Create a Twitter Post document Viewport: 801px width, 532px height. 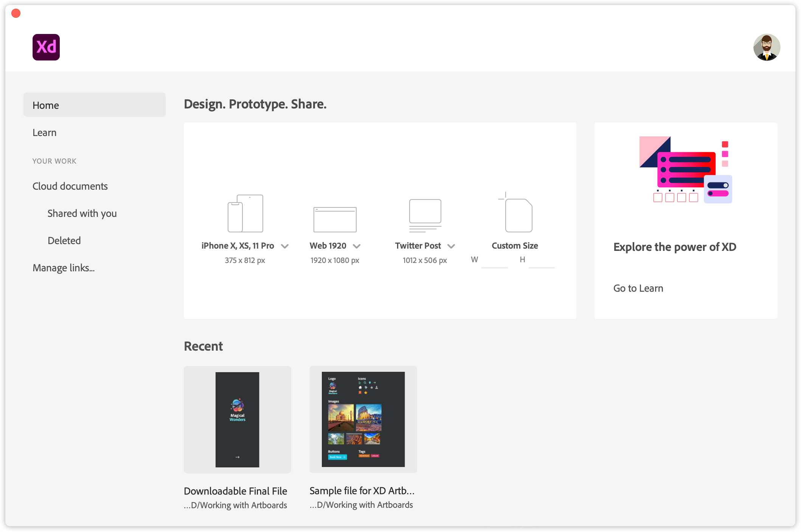click(425, 214)
